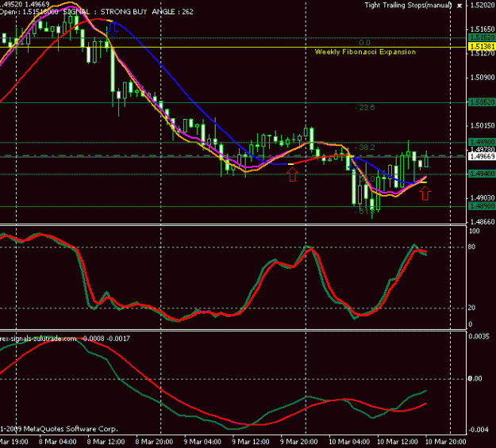Click the 9 Mar 04:00 time label

pyautogui.click(x=203, y=442)
